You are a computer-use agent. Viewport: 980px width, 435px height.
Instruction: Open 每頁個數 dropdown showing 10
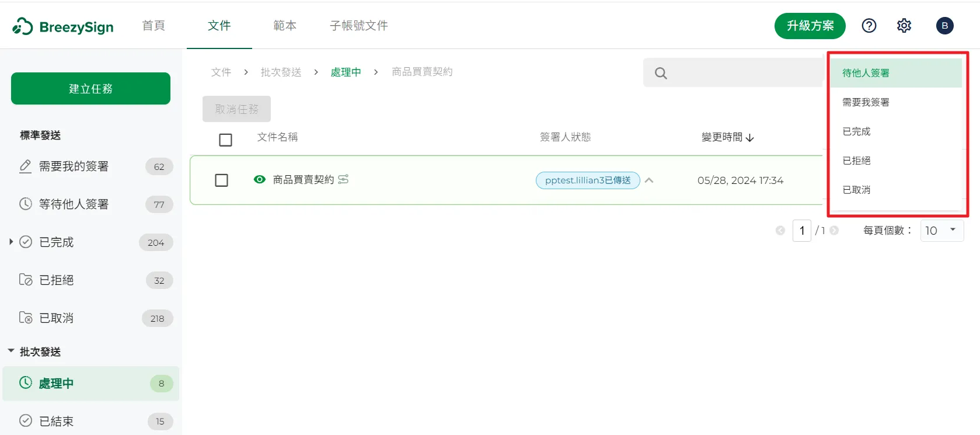(x=941, y=231)
